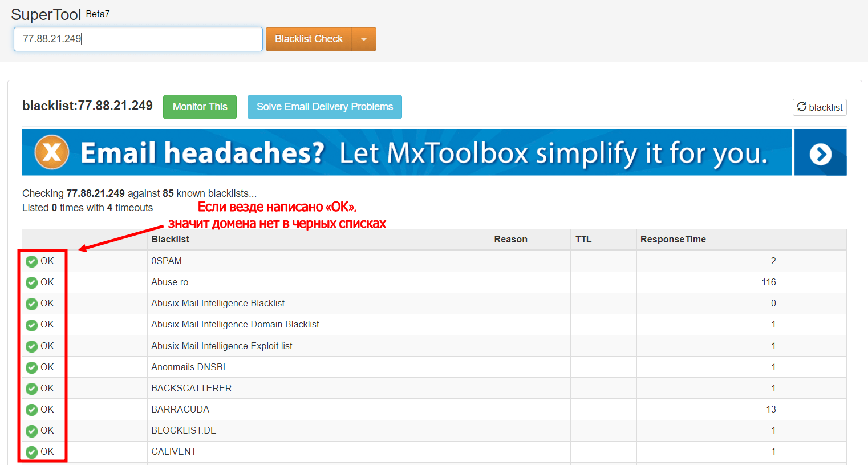Click the green checkmark in CALIVENT row
This screenshot has height=465, width=868.
(32, 452)
